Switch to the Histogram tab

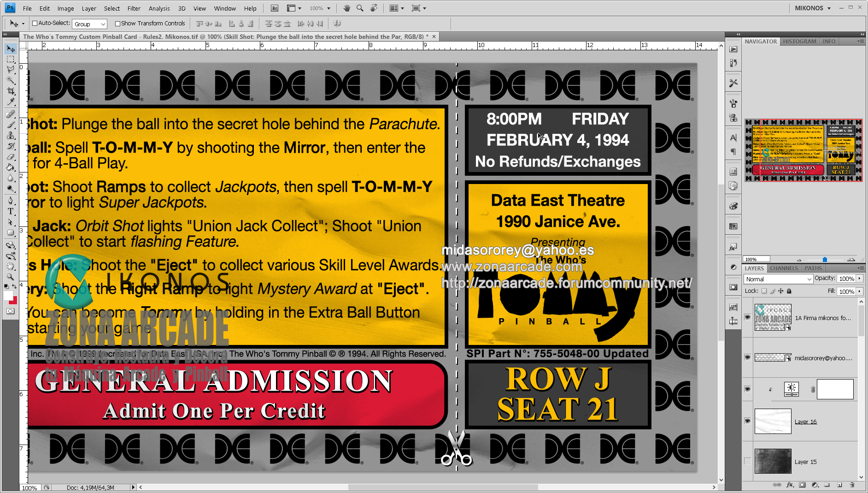pos(799,42)
